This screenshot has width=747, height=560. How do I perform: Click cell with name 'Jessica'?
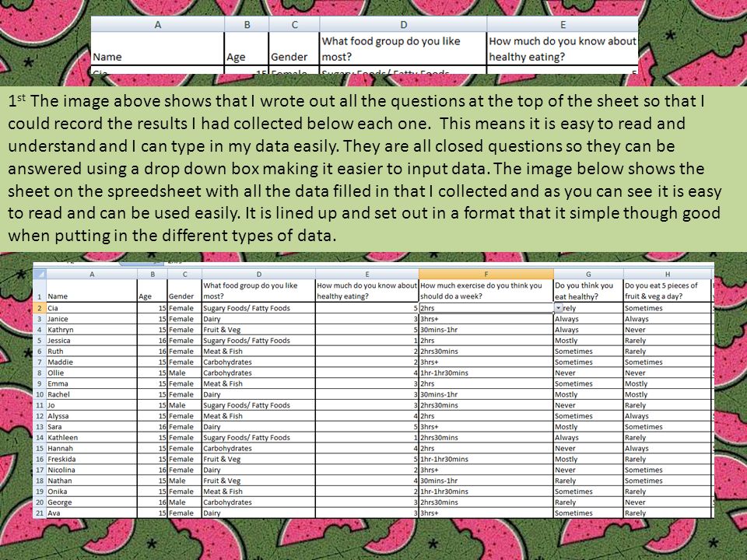[x=92, y=341]
